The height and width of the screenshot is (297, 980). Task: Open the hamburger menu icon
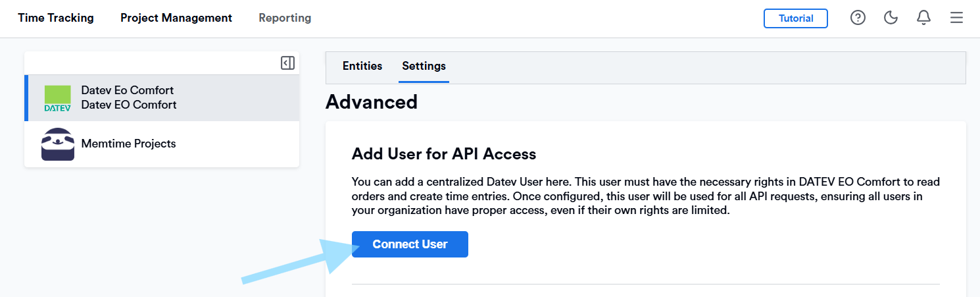pyautogui.click(x=956, y=18)
